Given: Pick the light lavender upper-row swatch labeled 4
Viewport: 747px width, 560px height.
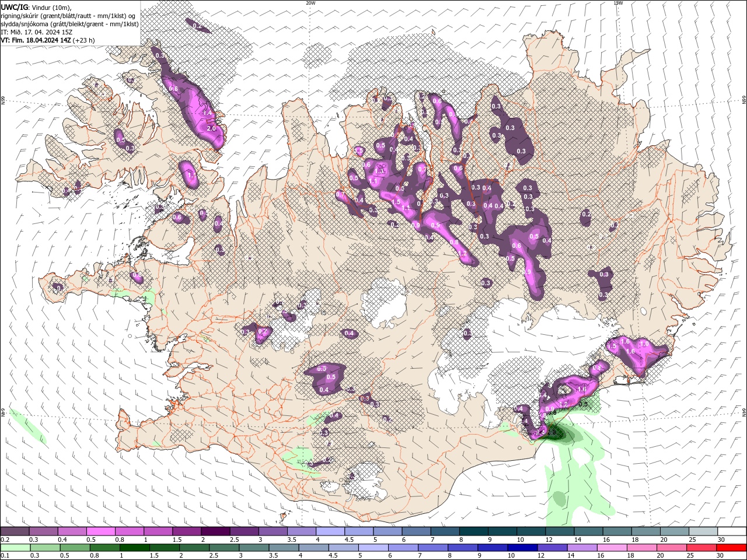Looking at the screenshot, I should pos(330,531).
